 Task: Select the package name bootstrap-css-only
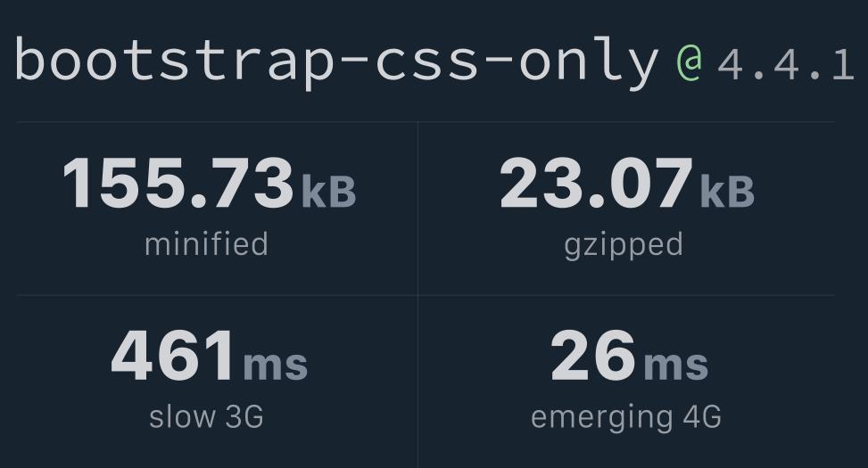[x=337, y=62]
